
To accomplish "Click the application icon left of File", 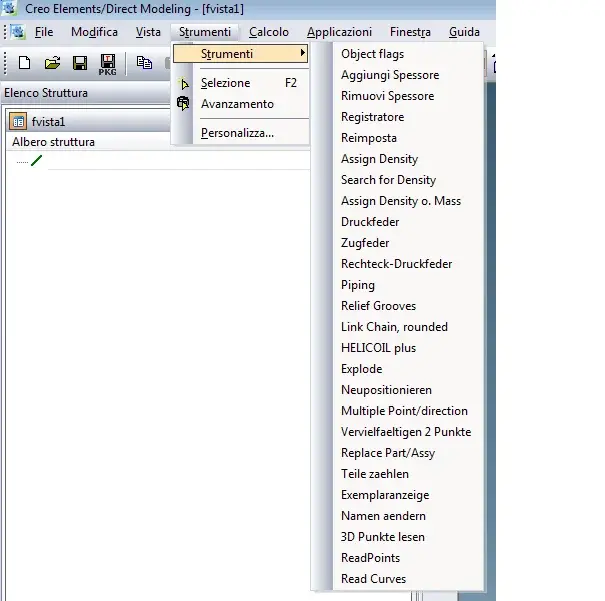I will click(16, 32).
